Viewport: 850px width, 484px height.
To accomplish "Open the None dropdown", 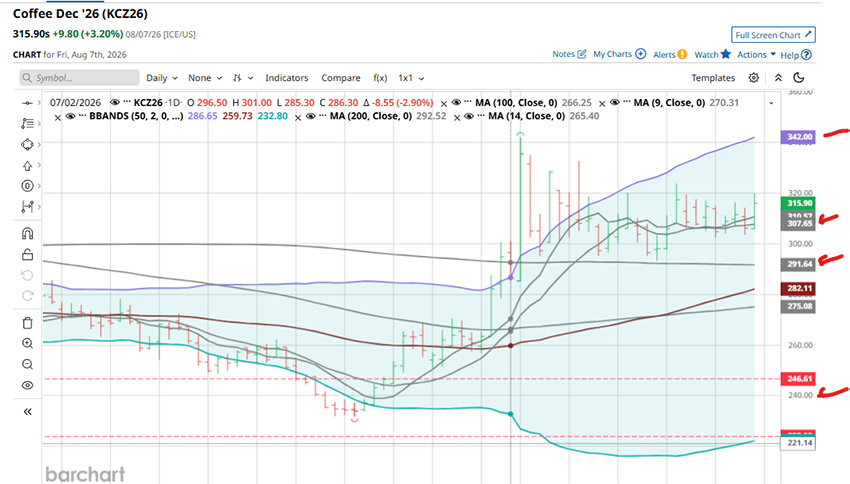I will point(205,78).
